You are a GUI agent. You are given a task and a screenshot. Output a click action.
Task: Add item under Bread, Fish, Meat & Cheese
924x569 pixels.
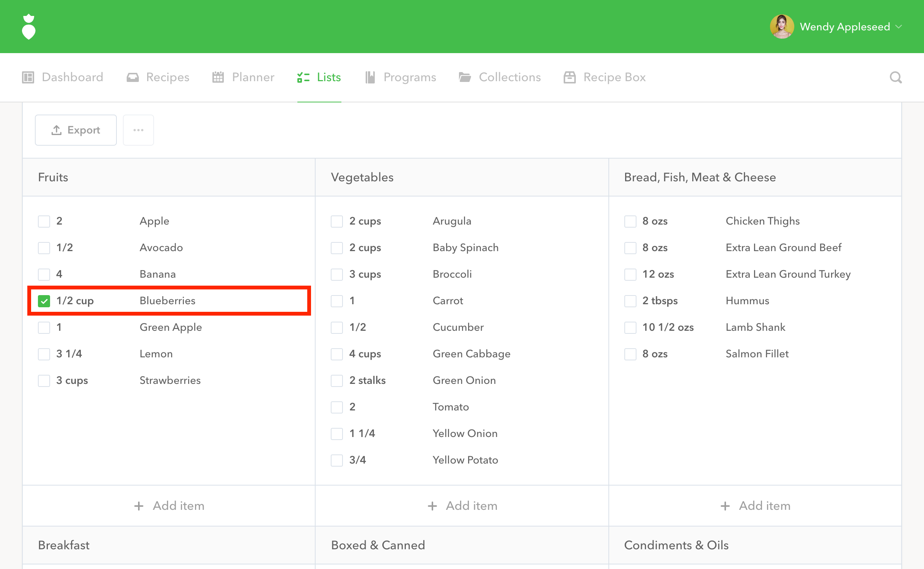pyautogui.click(x=755, y=506)
